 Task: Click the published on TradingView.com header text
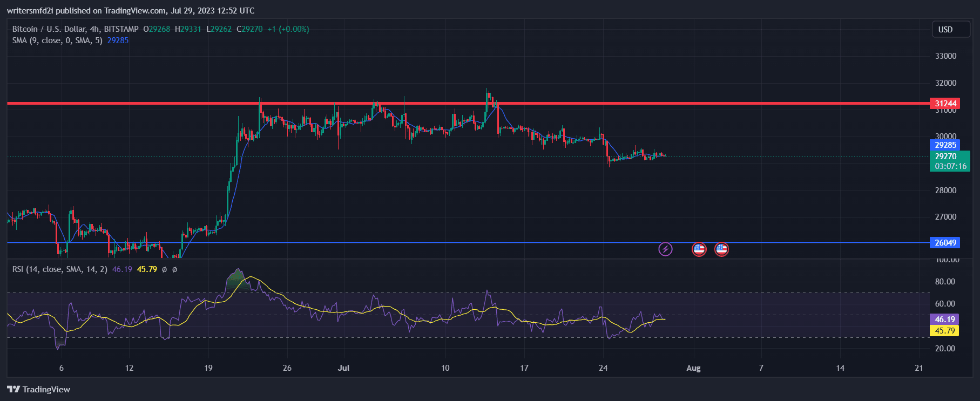pyautogui.click(x=130, y=11)
